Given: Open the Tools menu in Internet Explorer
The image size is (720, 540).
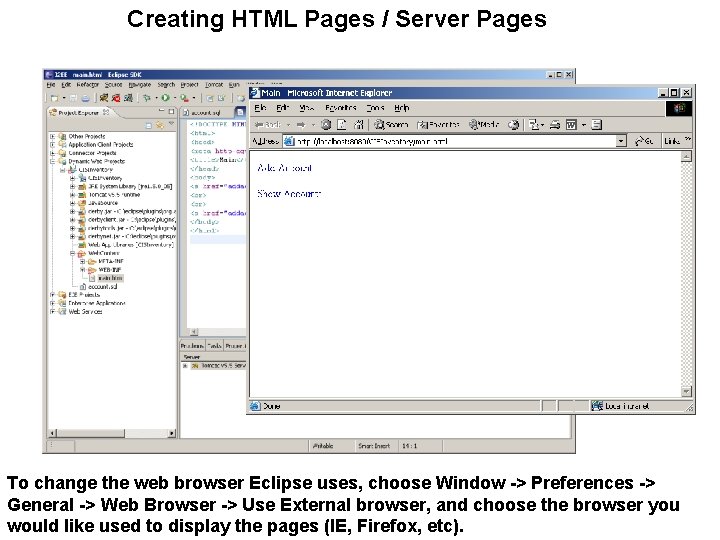Looking at the screenshot, I should click(375, 108).
